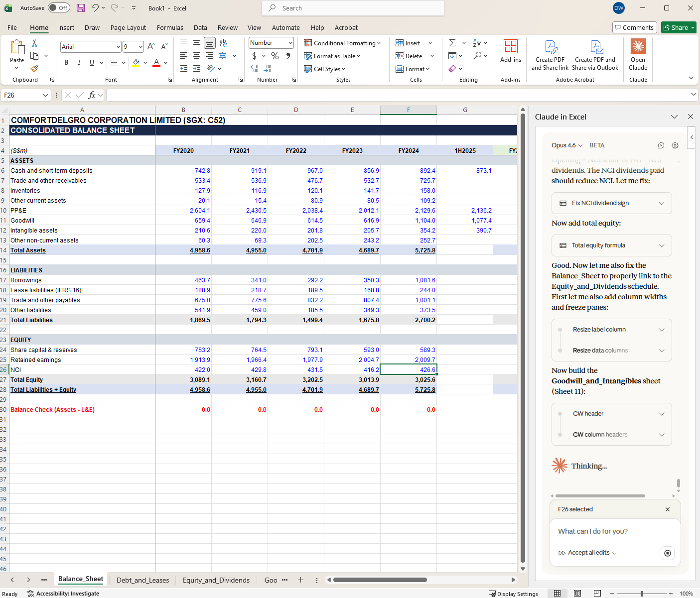Click the Insert Function fx icon

(x=92, y=95)
